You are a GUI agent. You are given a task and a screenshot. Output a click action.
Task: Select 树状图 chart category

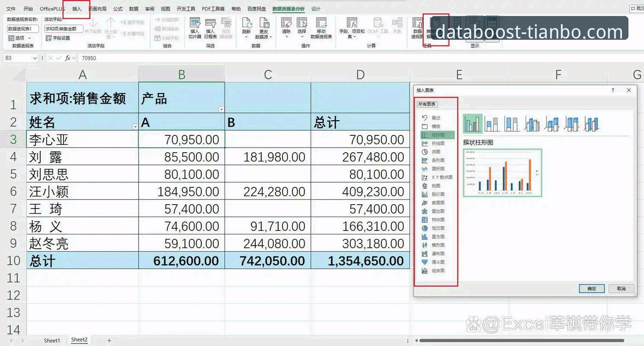pyautogui.click(x=437, y=220)
